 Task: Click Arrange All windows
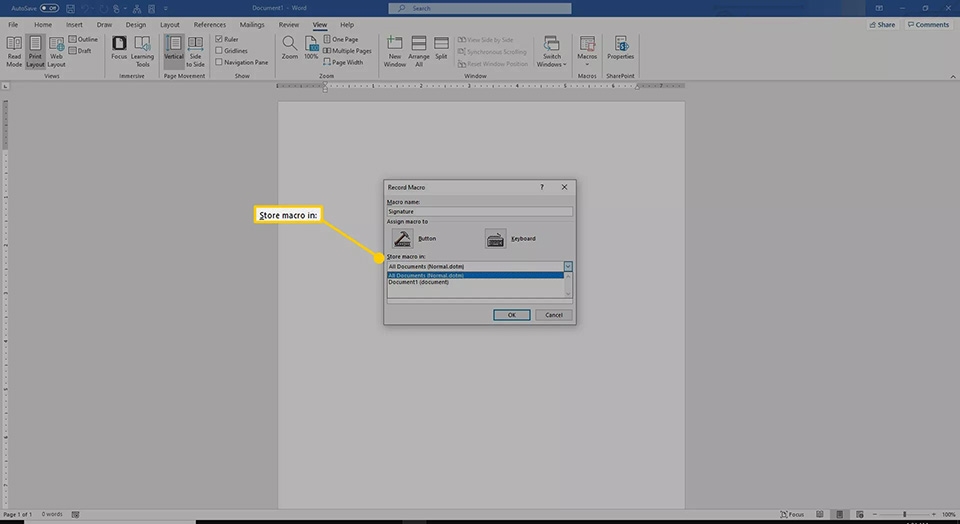[419, 51]
